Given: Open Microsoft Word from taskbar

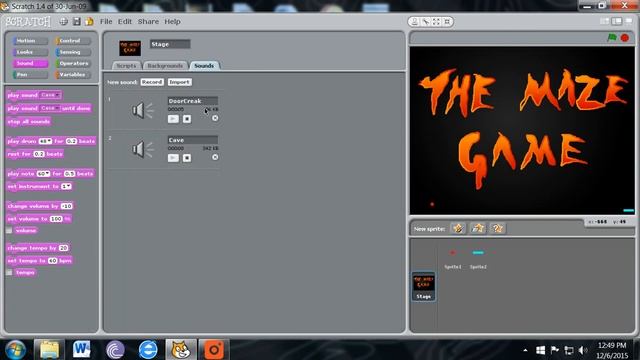Looking at the screenshot, I should [82, 350].
